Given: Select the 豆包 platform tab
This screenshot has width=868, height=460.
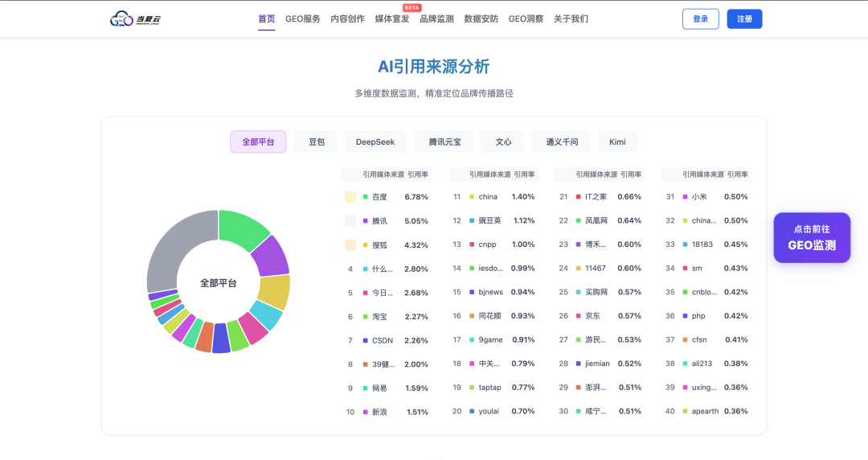Looking at the screenshot, I should tap(317, 142).
